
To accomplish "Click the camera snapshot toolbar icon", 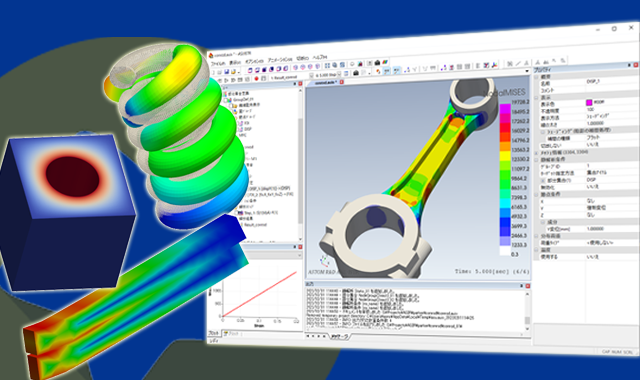I will (377, 62).
